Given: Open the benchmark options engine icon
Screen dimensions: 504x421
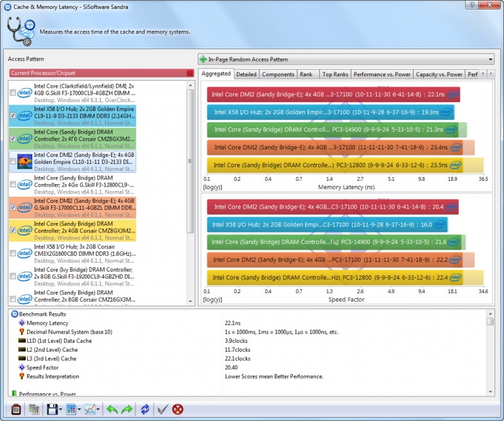Looking at the screenshot, I should pyautogui.click(x=16, y=410).
